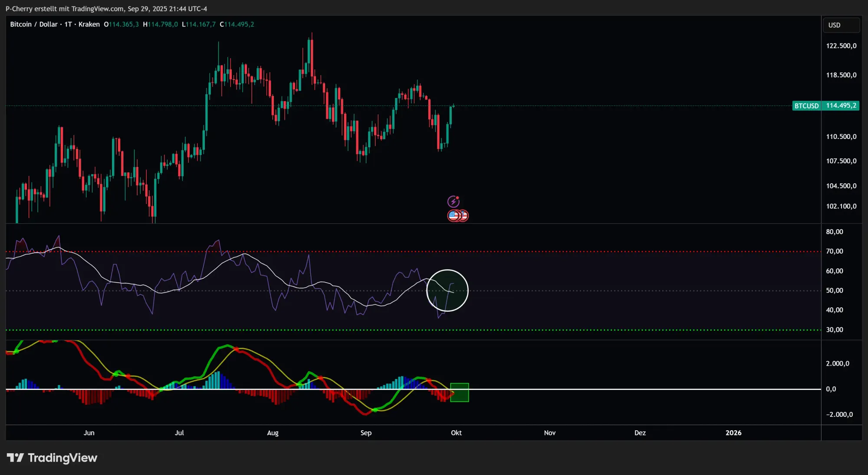This screenshot has width=868, height=475.
Task: Click the 30,00 RSI oversold level label
Action: [834, 330]
